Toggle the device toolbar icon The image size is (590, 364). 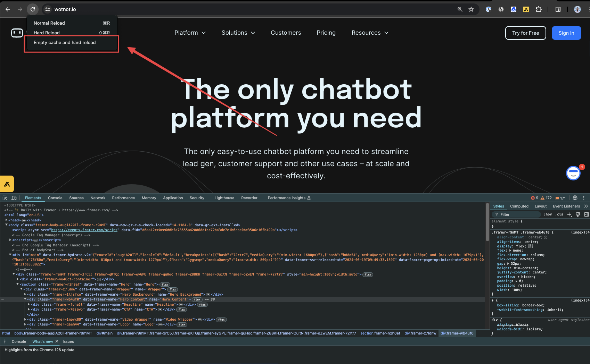tap(14, 198)
